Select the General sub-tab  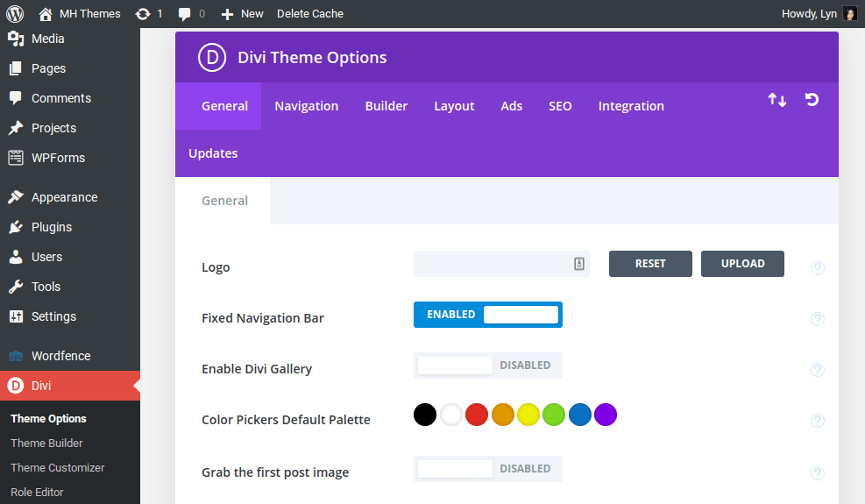pyautogui.click(x=224, y=201)
